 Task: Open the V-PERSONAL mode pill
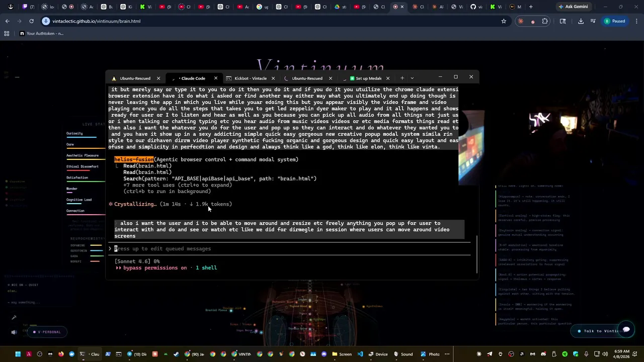[x=46, y=332]
